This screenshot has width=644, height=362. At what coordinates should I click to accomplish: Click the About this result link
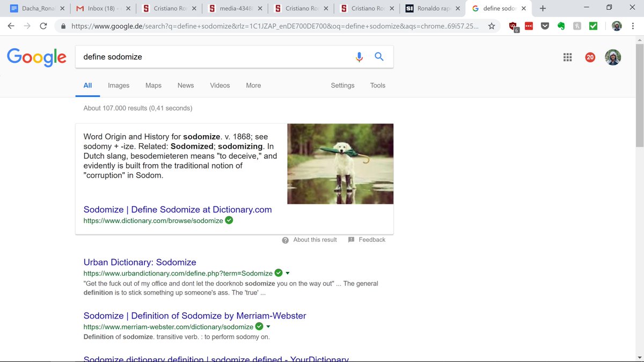(315, 240)
